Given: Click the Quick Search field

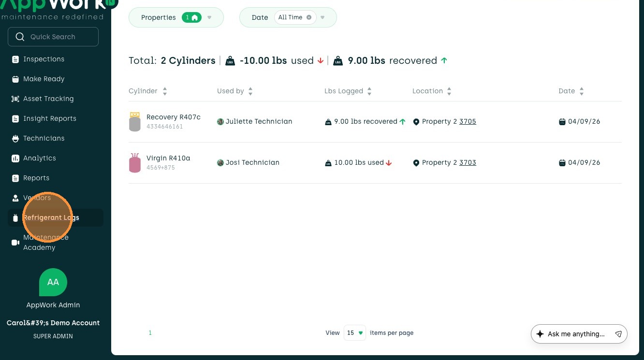Looking at the screenshot, I should click(53, 37).
